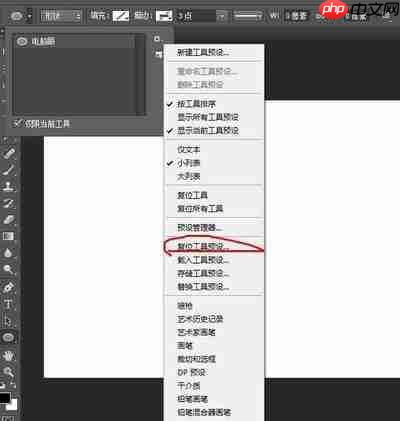Click the new tool preset icon in preset panel
This screenshot has height=421, width=400.
(158, 53)
